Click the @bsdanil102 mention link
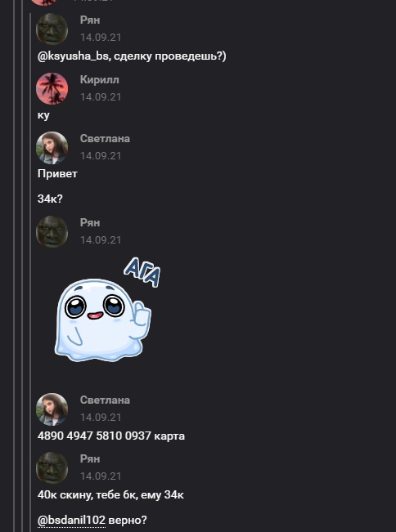Screen dimensions: 396x532 pyautogui.click(x=71, y=520)
